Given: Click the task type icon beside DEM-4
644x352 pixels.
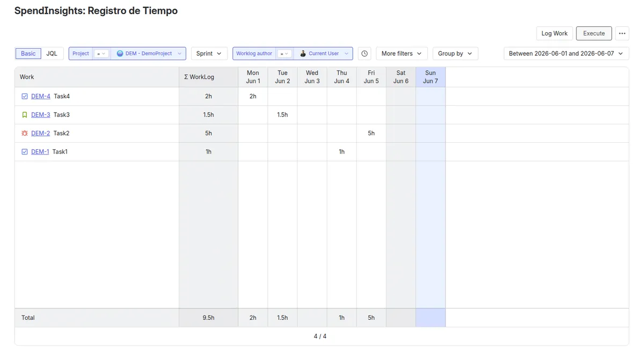Looking at the screenshot, I should pos(25,97).
